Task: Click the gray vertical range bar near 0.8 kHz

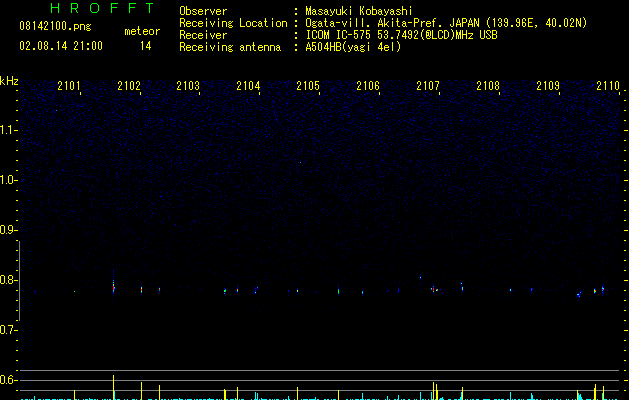Action: (x=19, y=280)
